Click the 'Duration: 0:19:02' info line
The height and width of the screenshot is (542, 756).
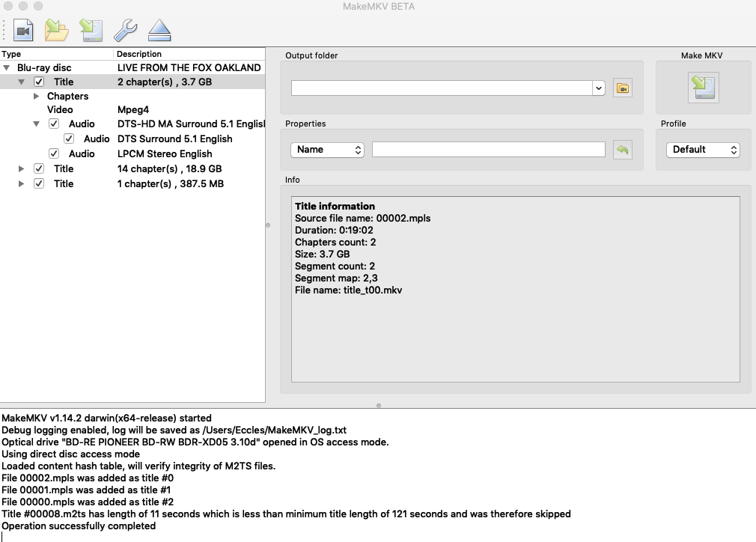click(x=334, y=231)
